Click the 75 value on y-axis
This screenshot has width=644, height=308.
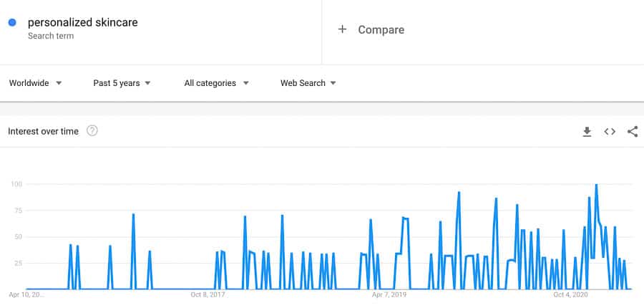point(16,211)
